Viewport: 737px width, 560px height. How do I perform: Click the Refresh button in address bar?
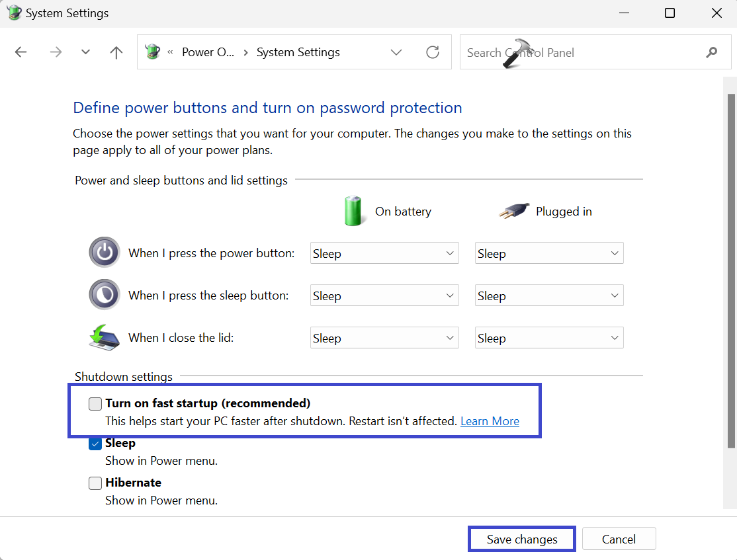[433, 52]
